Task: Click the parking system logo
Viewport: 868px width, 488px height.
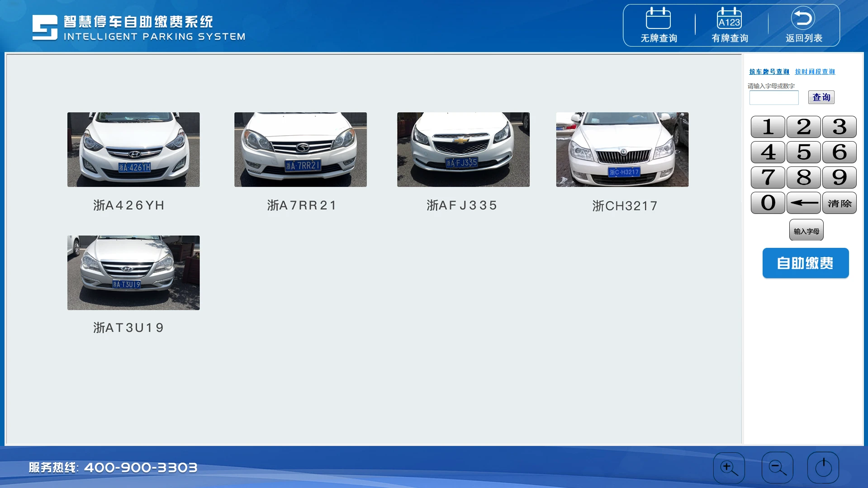Action: (45, 28)
